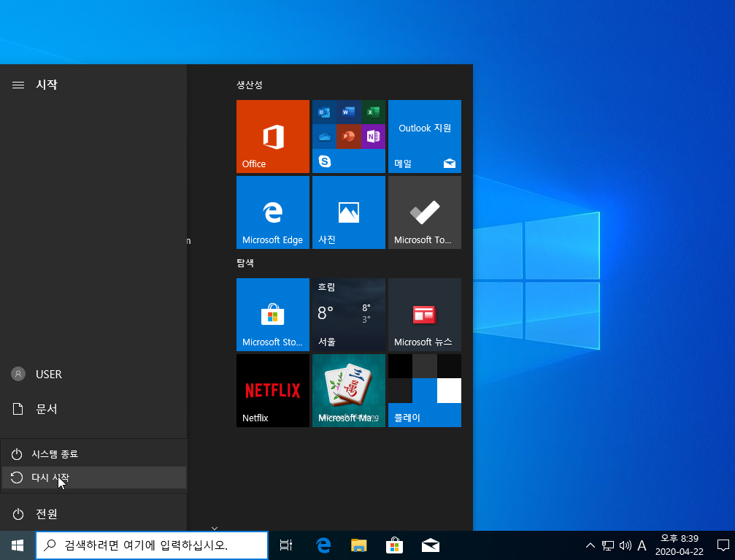Click the taskbar search box
The width and height of the screenshot is (735, 560).
point(152,545)
